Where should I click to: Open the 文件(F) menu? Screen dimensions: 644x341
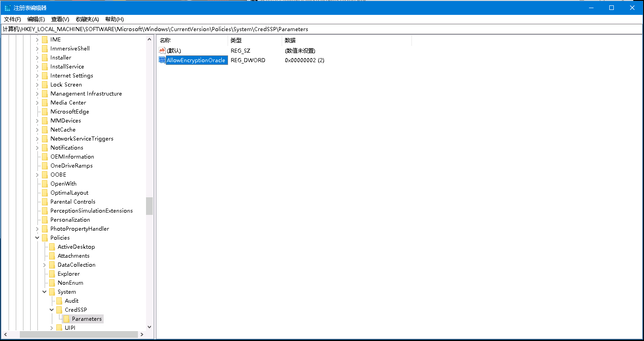click(x=13, y=19)
